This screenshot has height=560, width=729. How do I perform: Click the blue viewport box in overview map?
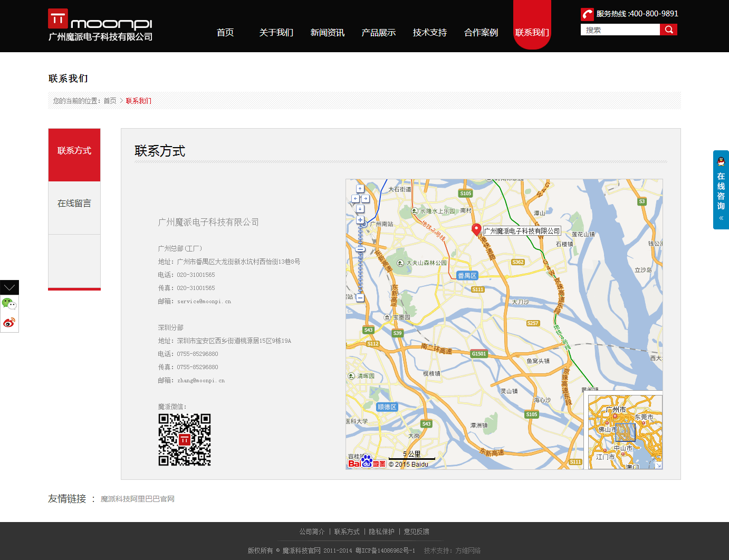click(625, 432)
